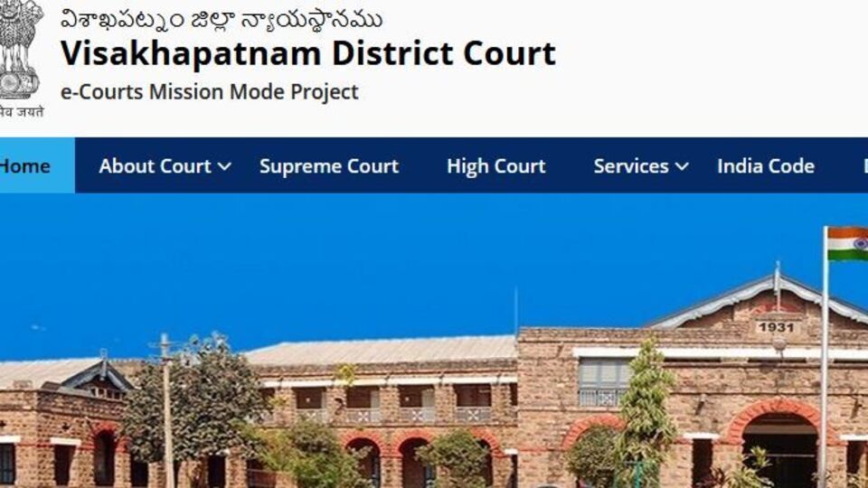Go to the Supreme Court link

329,166
